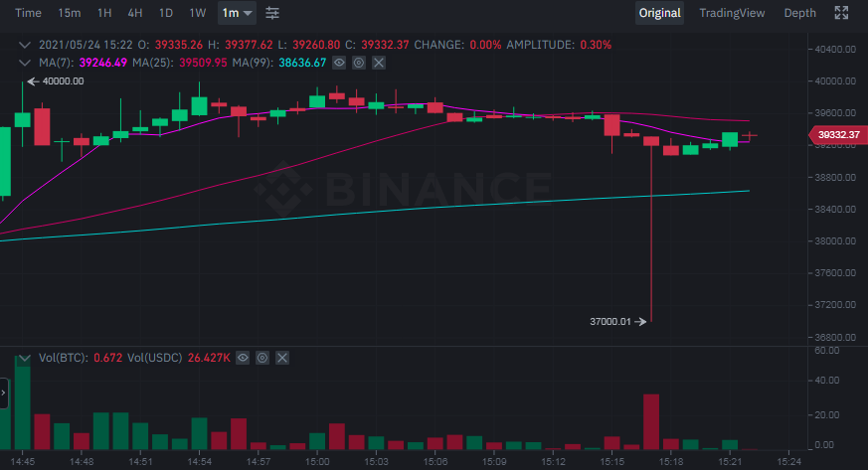The image size is (868, 470).
Task: Click the CHANGE value 0.00%
Action: [485, 45]
